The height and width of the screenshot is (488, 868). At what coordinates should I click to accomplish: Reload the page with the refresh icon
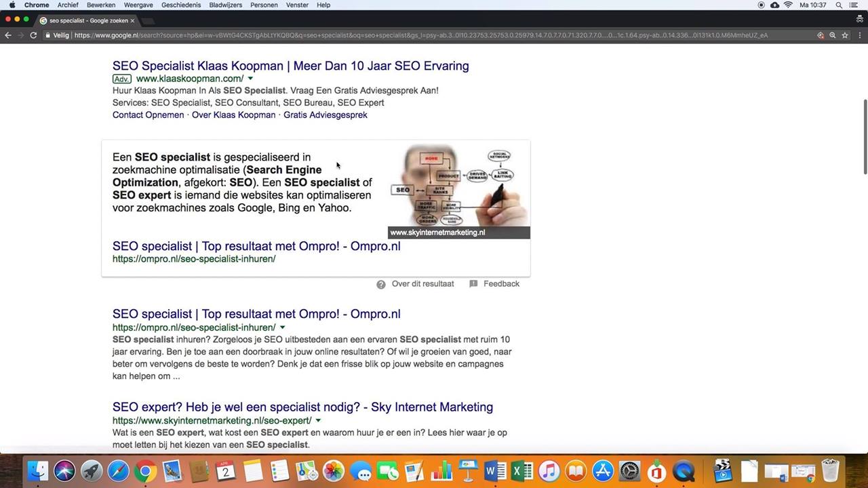point(33,35)
